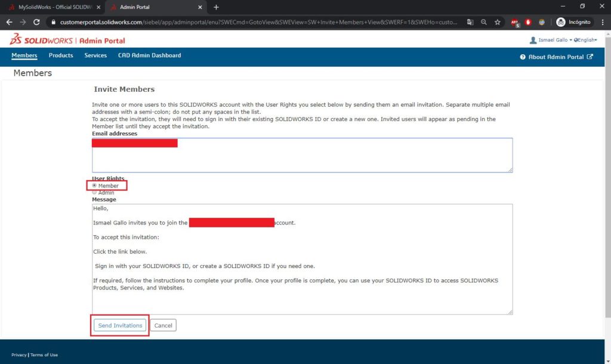Screen dimensions: 611x364
Task: Select the Member user rights radio
Action: click(x=94, y=186)
